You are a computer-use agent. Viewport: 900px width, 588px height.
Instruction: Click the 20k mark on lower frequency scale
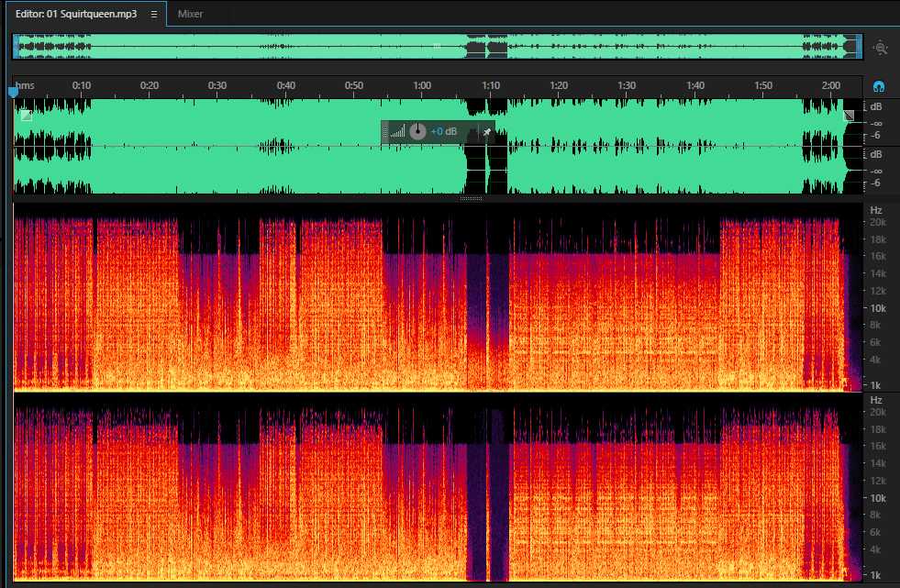click(x=878, y=412)
